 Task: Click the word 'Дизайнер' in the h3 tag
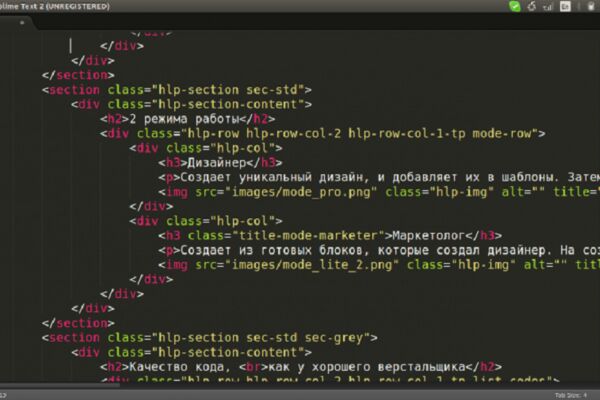pyautogui.click(x=217, y=163)
